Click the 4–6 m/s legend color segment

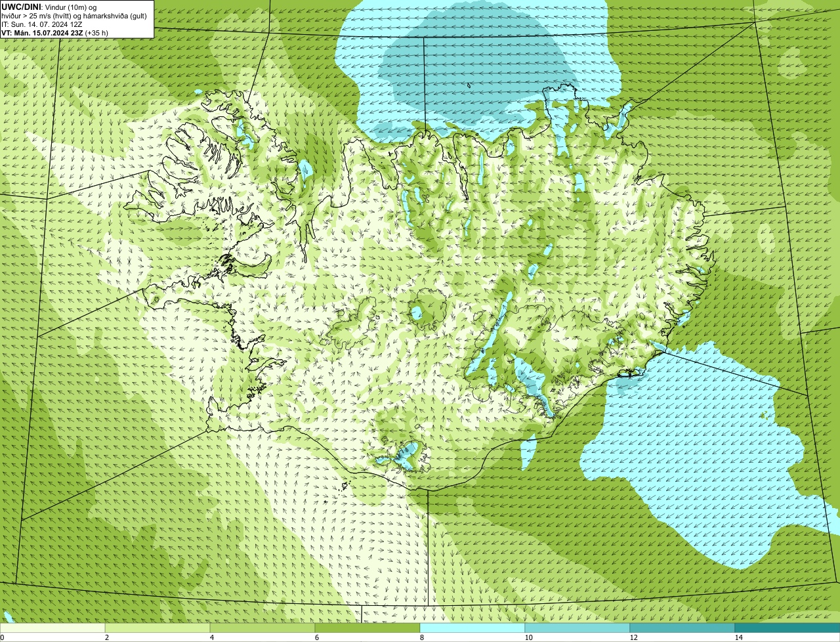click(x=262, y=628)
